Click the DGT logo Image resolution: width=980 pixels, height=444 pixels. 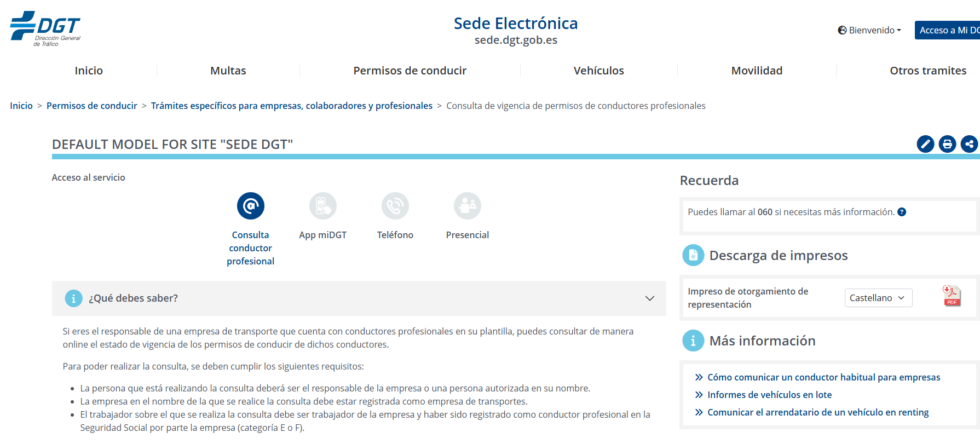tap(45, 28)
